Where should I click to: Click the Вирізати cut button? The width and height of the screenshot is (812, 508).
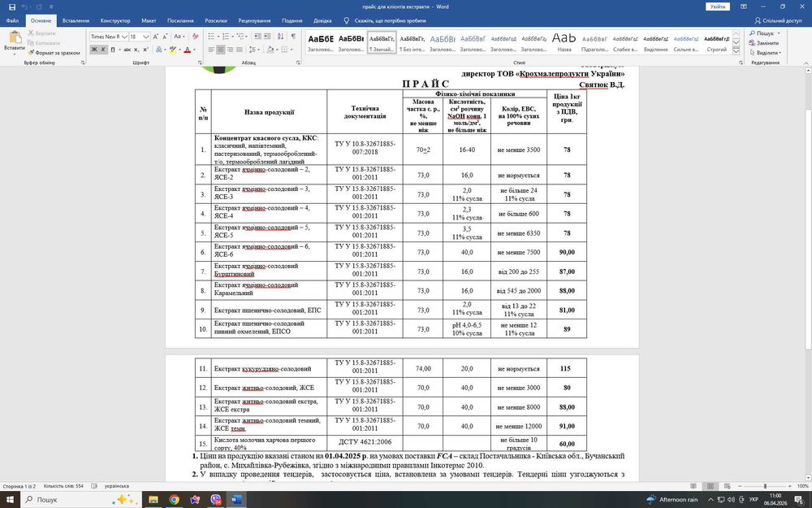(44, 33)
